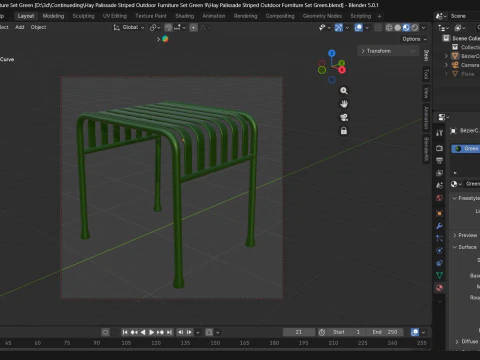Open overlays options dropdown arrow
The width and height of the screenshot is (480, 360).
pos(367,28)
